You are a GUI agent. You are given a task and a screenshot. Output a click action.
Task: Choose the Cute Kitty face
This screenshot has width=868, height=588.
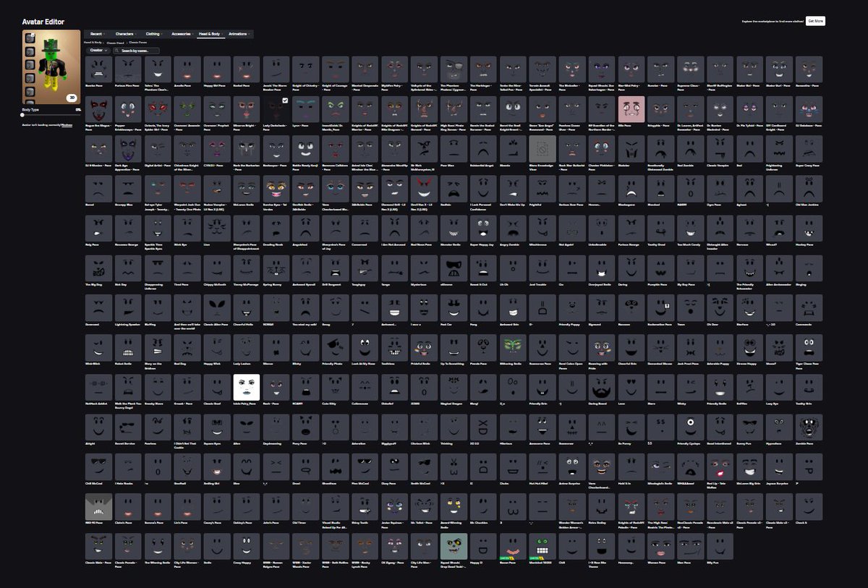335,387
